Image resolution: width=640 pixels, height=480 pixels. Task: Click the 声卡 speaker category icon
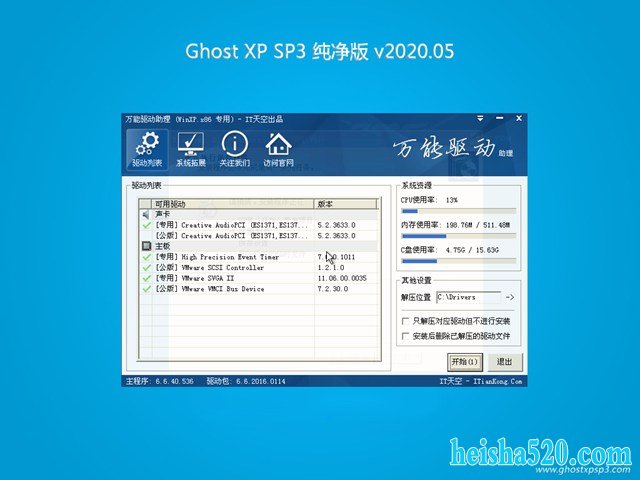coord(146,214)
